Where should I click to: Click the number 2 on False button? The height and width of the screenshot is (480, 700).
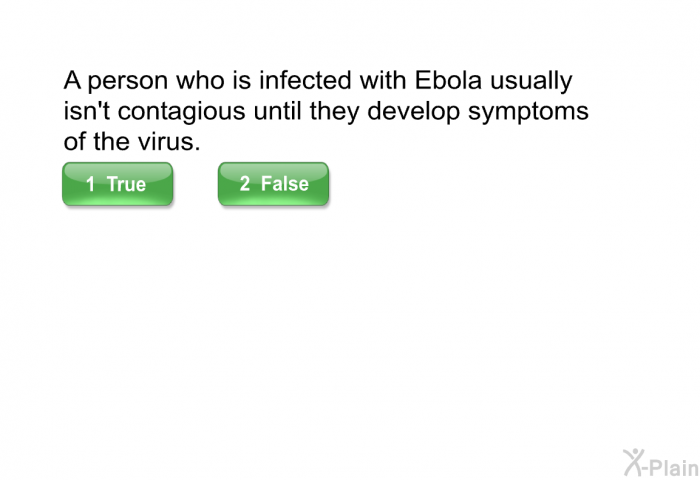pos(245,184)
